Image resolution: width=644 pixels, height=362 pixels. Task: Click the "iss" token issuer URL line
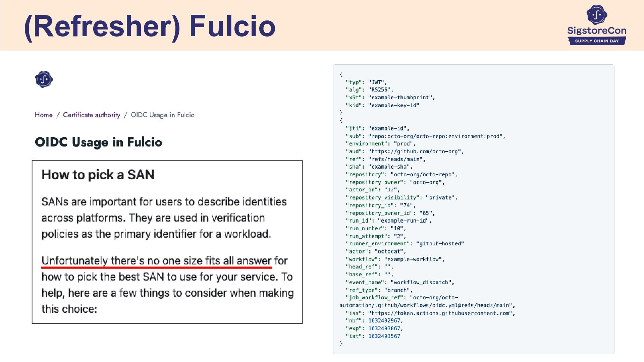430,313
